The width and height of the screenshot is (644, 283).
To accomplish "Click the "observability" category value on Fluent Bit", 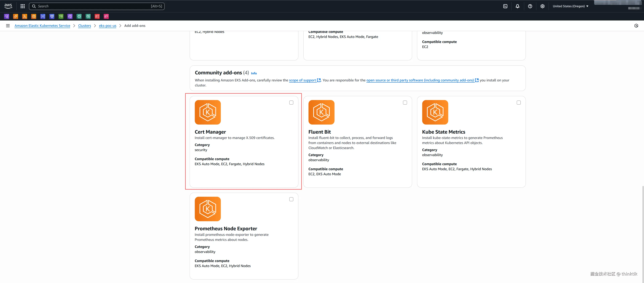I will pos(319,160).
